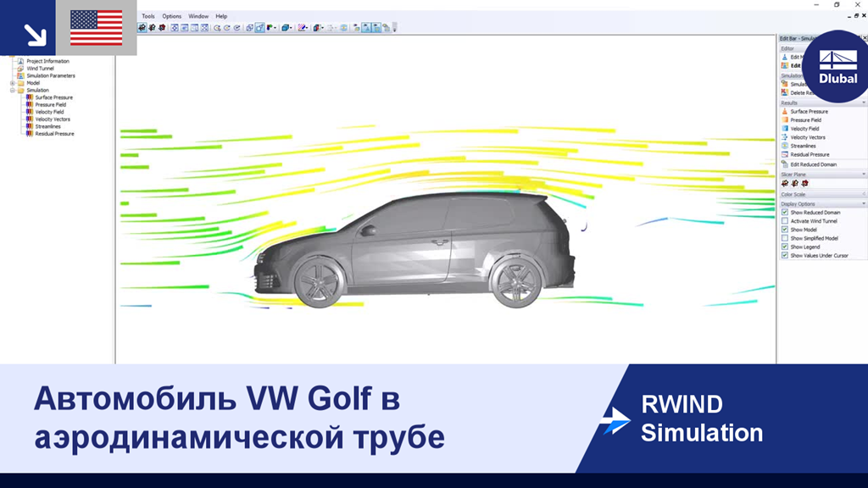Image resolution: width=868 pixels, height=488 pixels.
Task: Collapse the Results section arrow
Action: tap(864, 103)
